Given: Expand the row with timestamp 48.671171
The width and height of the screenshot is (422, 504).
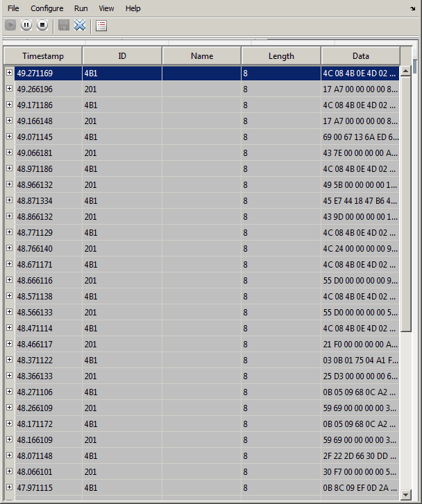Looking at the screenshot, I should (9, 264).
